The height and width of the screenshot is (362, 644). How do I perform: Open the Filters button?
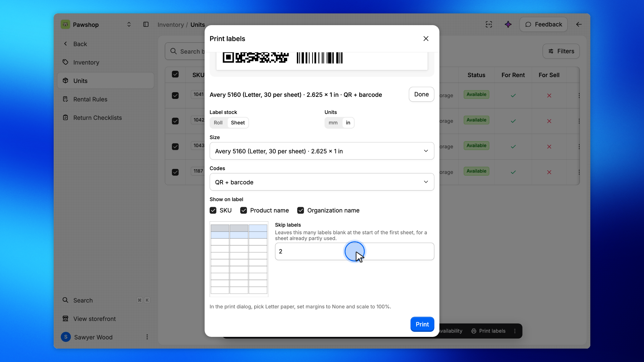click(561, 51)
